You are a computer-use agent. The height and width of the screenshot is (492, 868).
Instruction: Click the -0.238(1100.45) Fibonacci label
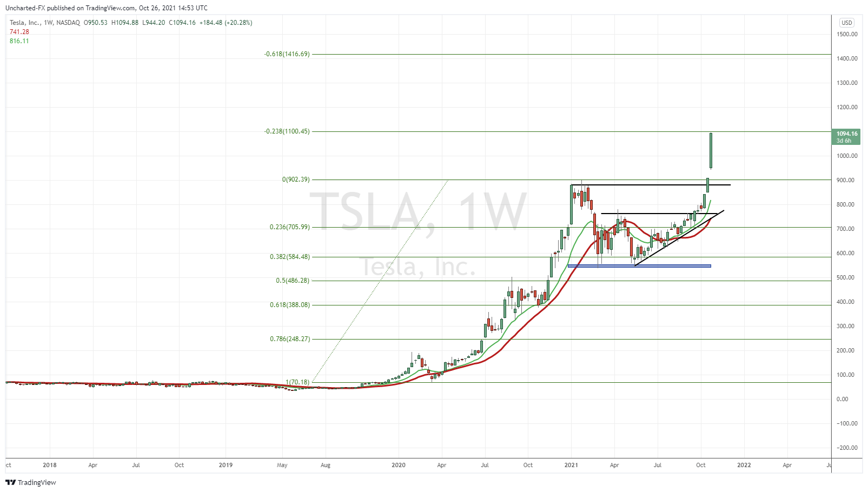click(x=287, y=131)
